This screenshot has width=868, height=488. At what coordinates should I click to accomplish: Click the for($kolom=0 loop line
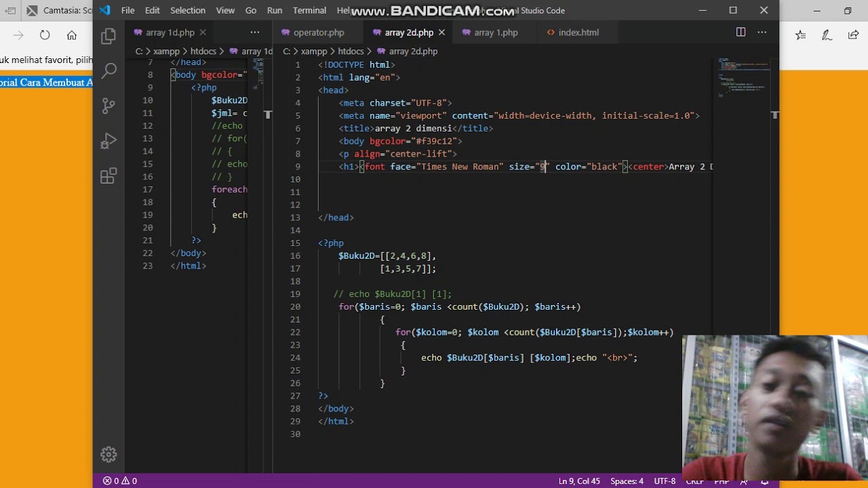coord(534,332)
